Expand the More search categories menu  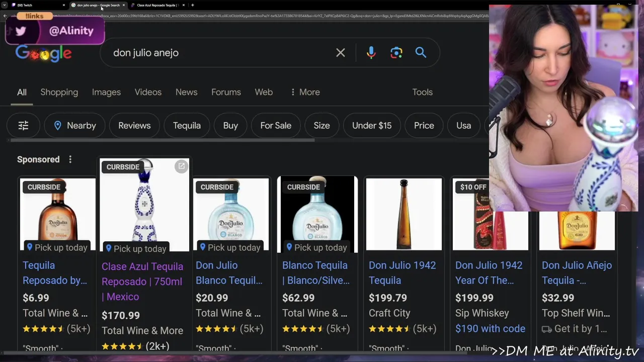(305, 92)
